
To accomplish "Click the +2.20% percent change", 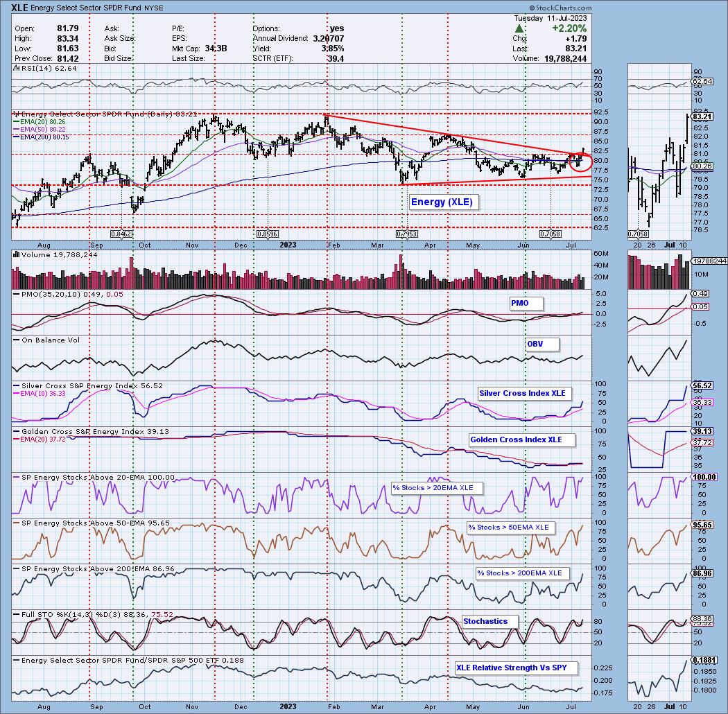I will pos(570,29).
